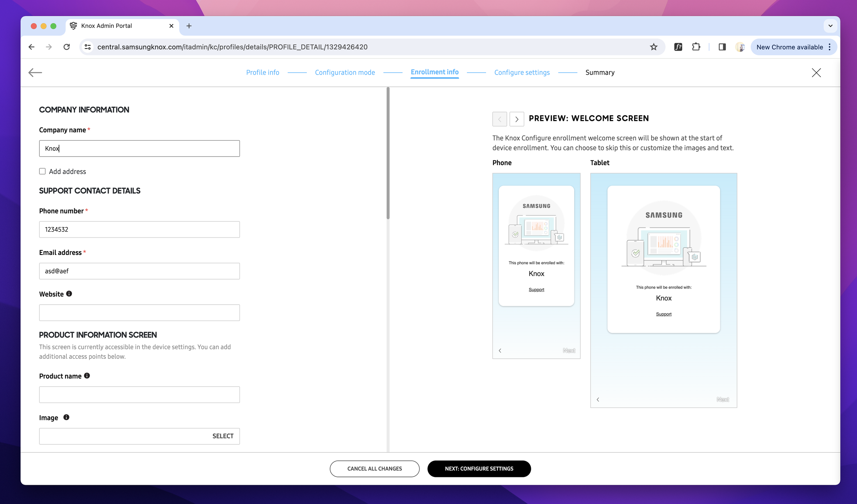The width and height of the screenshot is (857, 504).
Task: Open the Chrome extensions puzzle icon
Action: 696,47
